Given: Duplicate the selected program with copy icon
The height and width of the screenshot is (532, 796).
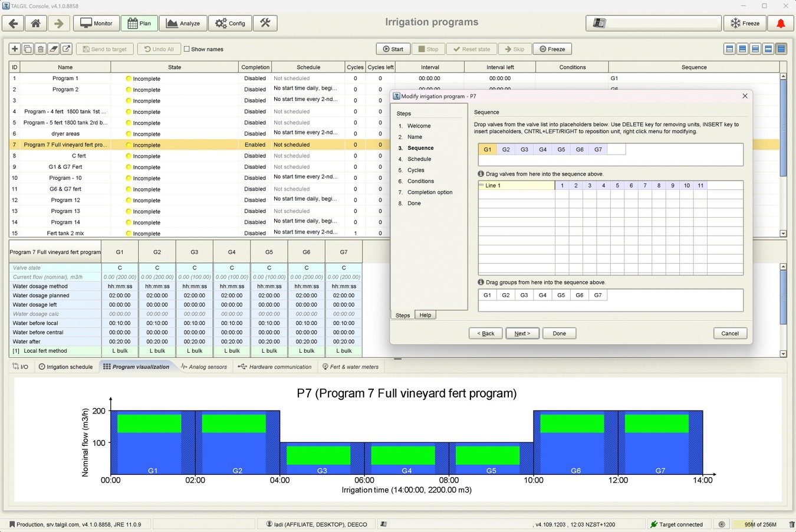Looking at the screenshot, I should tap(28, 49).
